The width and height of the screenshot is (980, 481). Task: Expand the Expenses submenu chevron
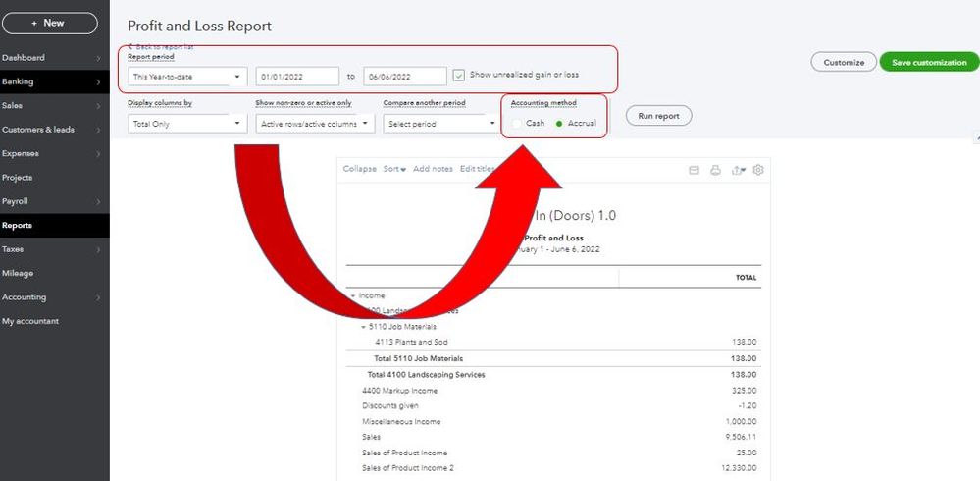[98, 154]
